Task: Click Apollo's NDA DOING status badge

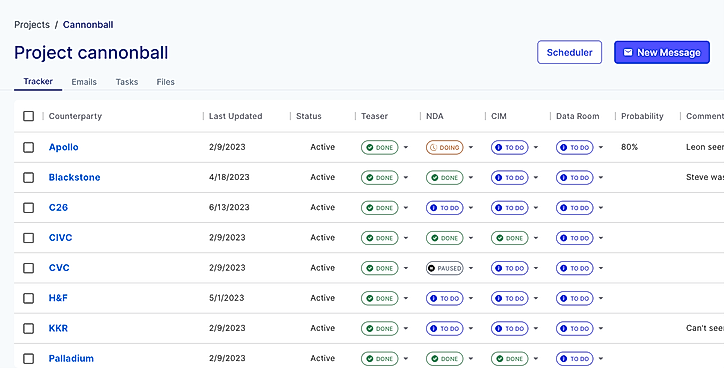Action: [x=444, y=147]
